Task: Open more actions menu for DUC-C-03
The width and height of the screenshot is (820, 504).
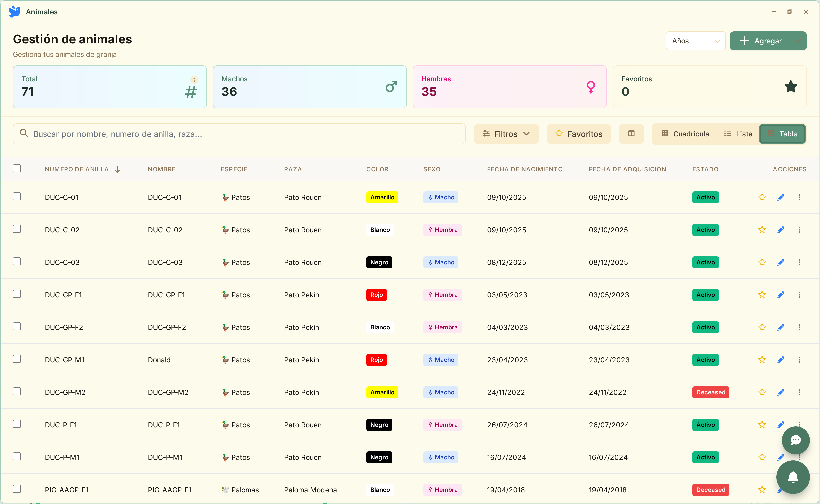Action: (x=799, y=262)
